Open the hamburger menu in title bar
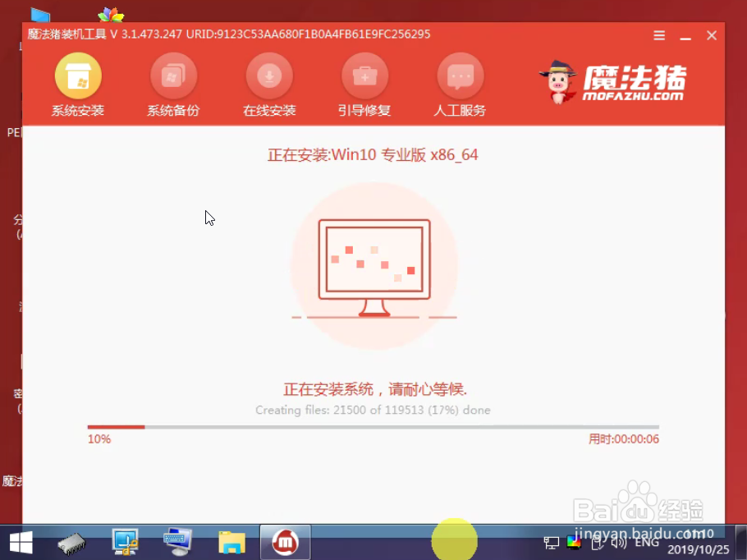This screenshot has height=560, width=747. pos(659,35)
